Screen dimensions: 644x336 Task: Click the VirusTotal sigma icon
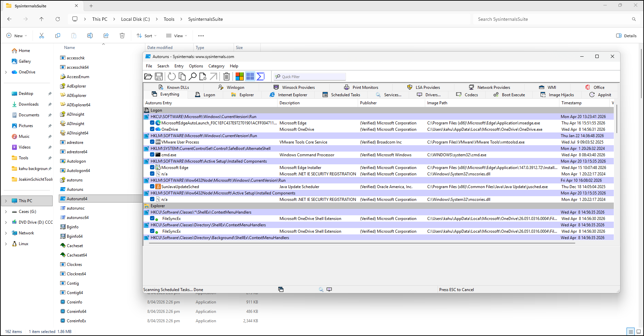pyautogui.click(x=261, y=76)
